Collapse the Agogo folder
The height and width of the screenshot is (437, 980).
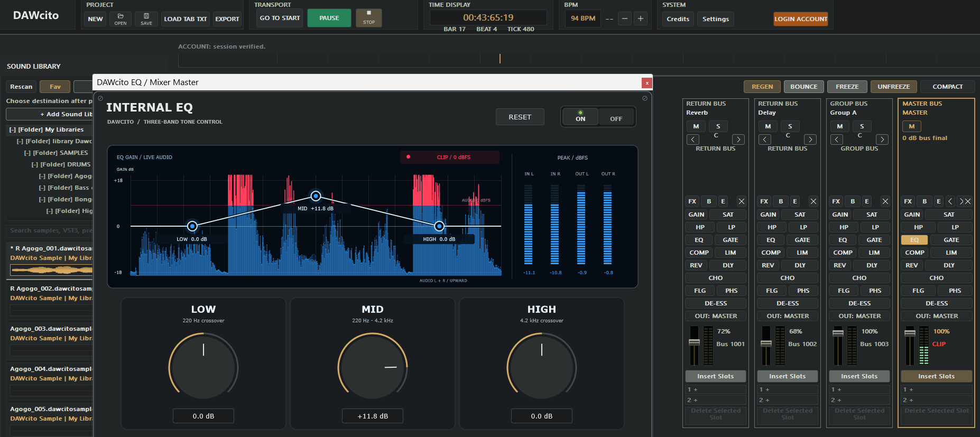pos(42,176)
